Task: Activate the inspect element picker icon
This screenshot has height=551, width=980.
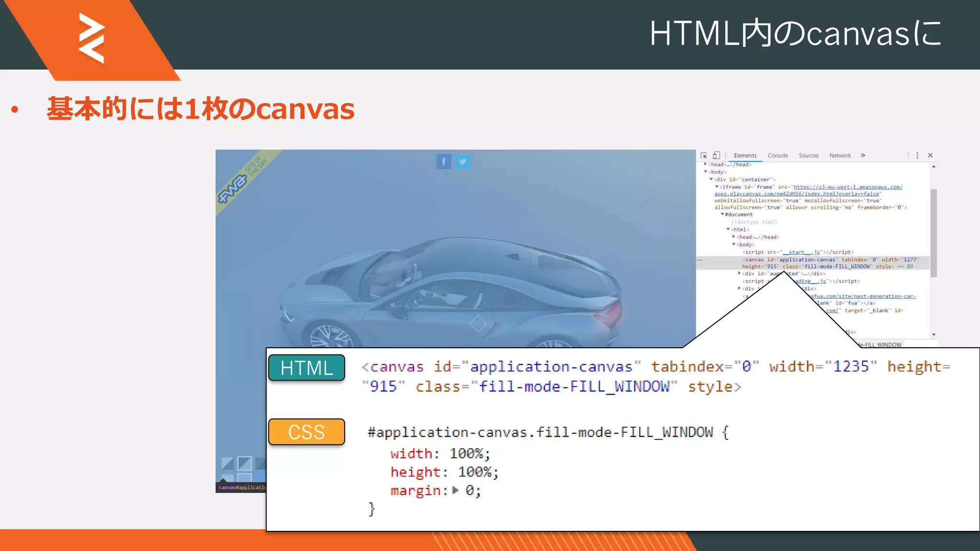Action: click(x=704, y=155)
